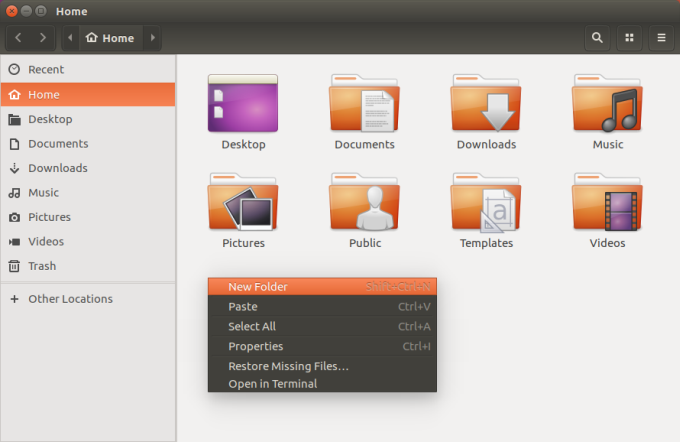Open Trash in the sidebar
This screenshot has width=680, height=442.
[41, 266]
